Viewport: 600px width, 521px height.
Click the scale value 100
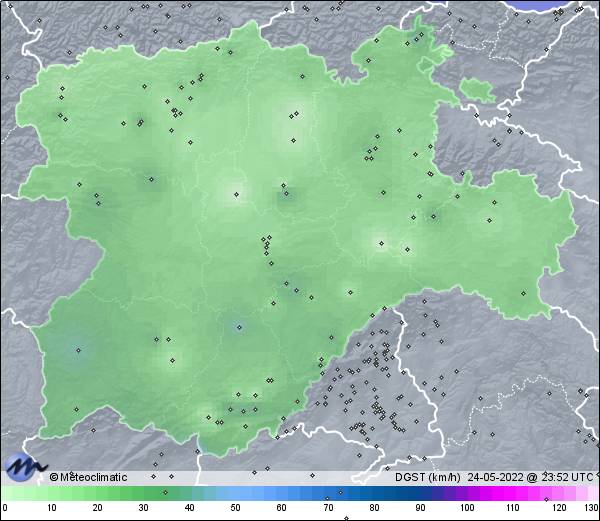pos(467,508)
